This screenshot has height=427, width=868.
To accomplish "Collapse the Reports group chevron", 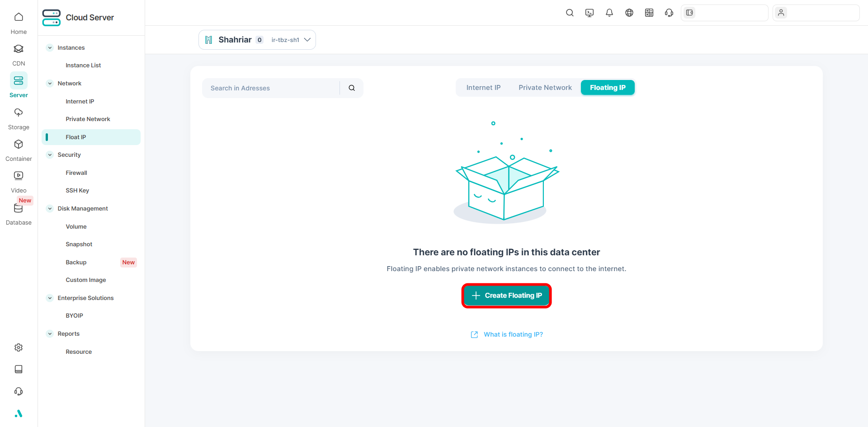I will tap(50, 334).
